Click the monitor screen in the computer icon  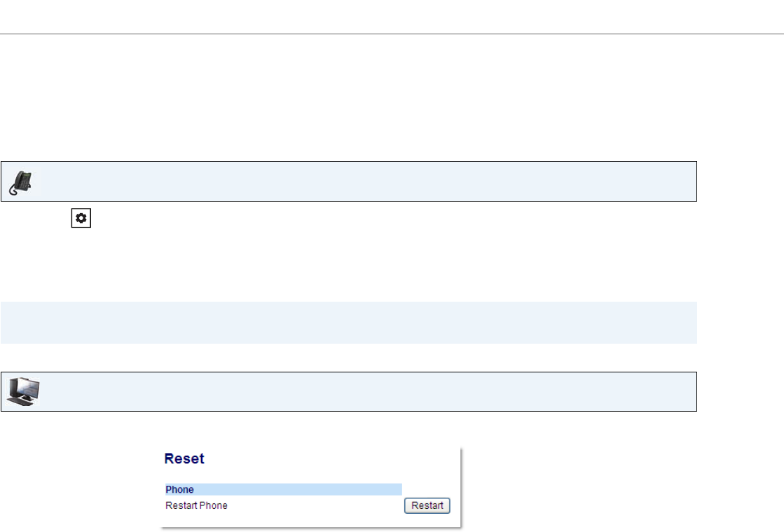click(27, 387)
